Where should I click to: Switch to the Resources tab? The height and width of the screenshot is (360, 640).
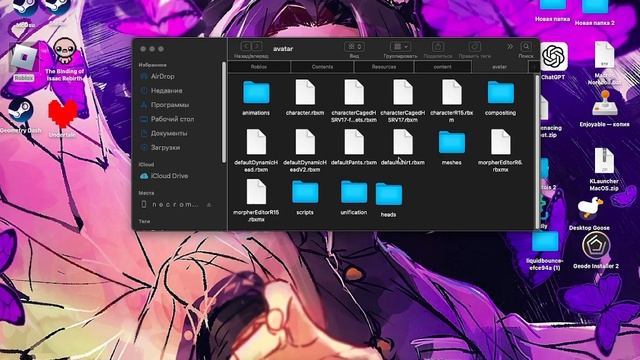384,67
